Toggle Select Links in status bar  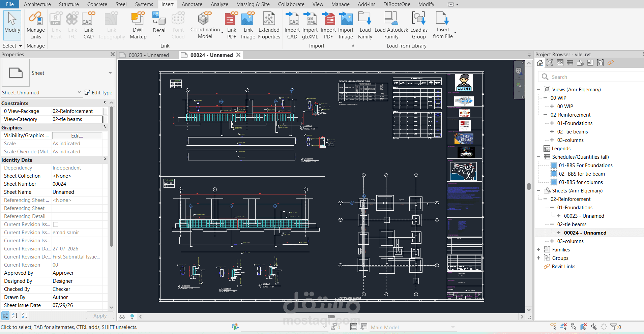553,327
